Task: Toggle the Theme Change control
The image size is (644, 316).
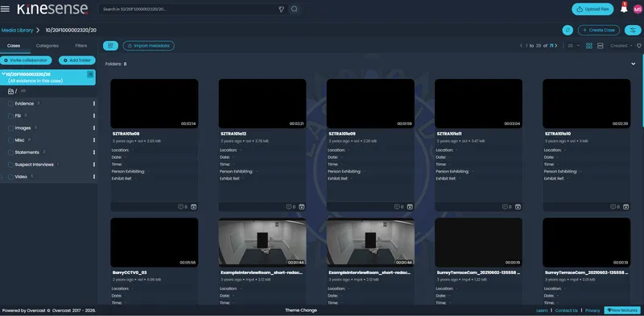Action: [301, 310]
